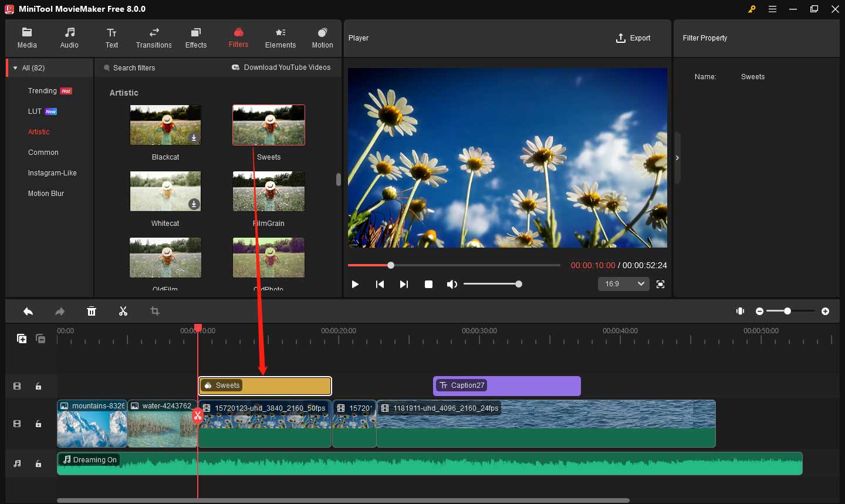Play the video preview

pyautogui.click(x=355, y=284)
